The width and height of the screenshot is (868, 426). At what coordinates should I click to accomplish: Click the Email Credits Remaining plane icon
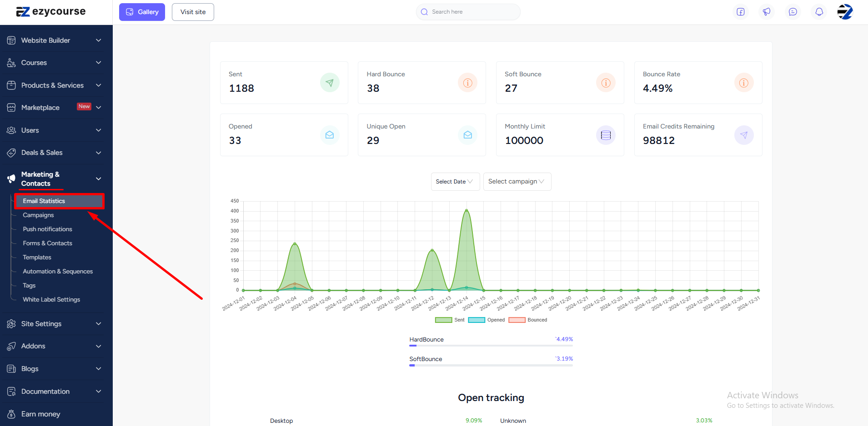pyautogui.click(x=744, y=135)
